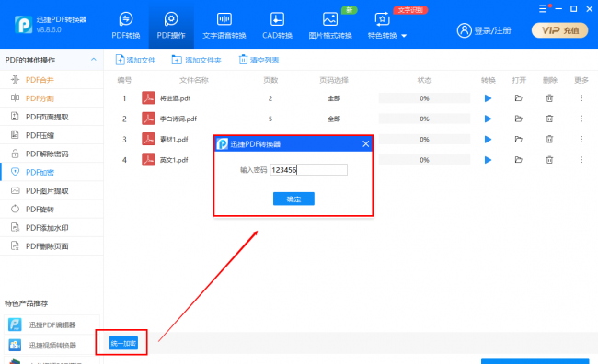Collapse the PDF的其他操作 section

click(94, 60)
